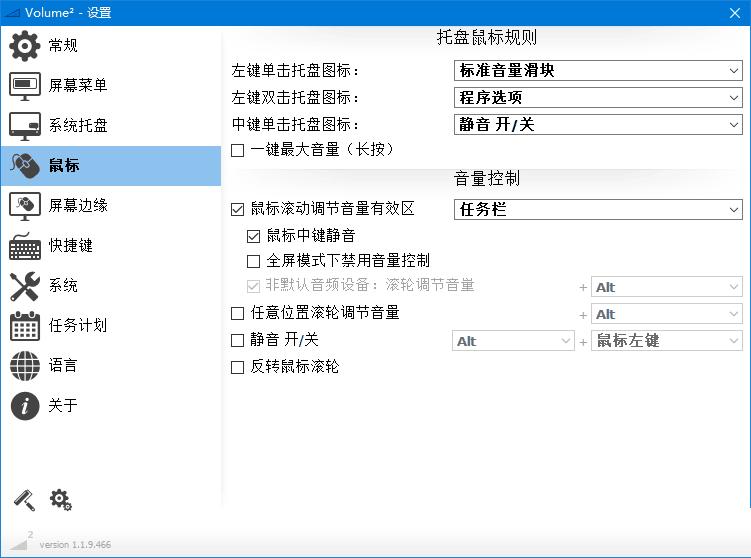Click the 常规 gear icon in sidebar

[25, 46]
